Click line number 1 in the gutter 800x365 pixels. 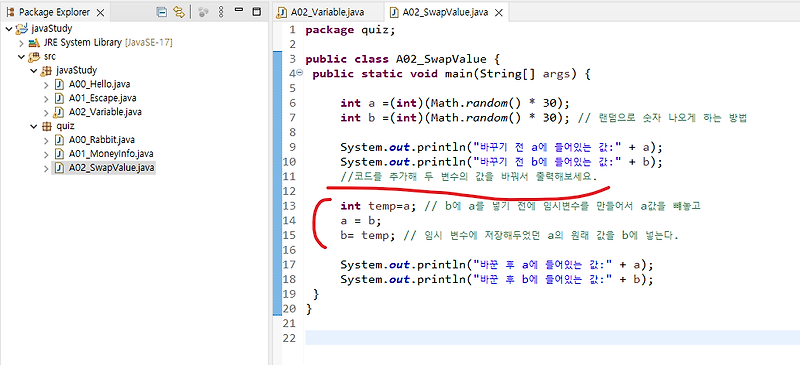pyautogui.click(x=292, y=30)
